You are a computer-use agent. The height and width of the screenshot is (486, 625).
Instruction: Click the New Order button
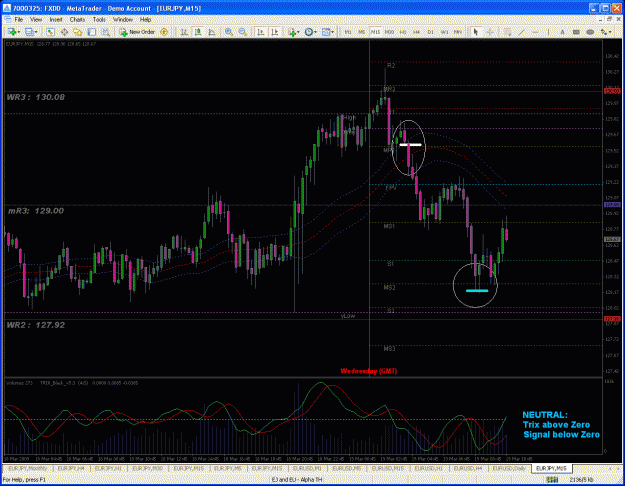click(x=137, y=32)
